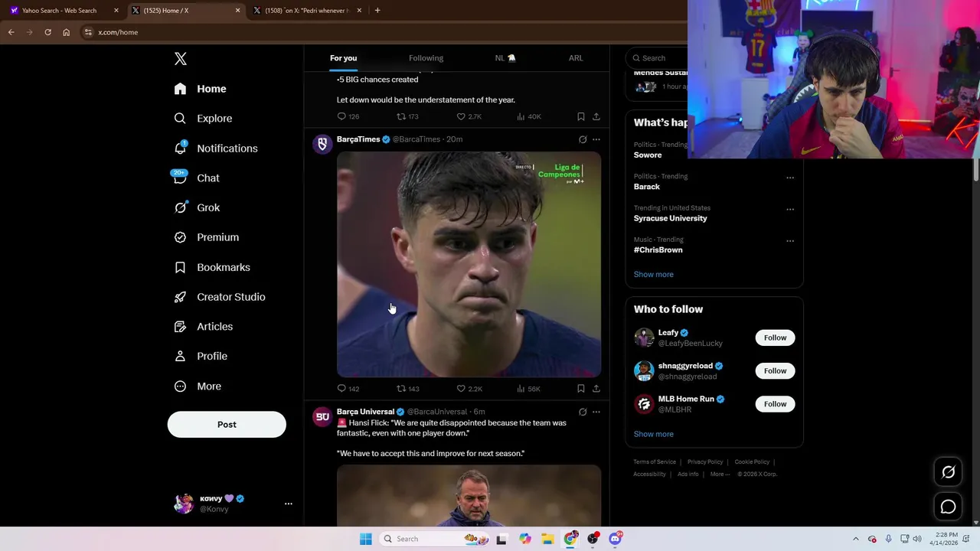Open Notifications in the sidebar

click(215, 148)
